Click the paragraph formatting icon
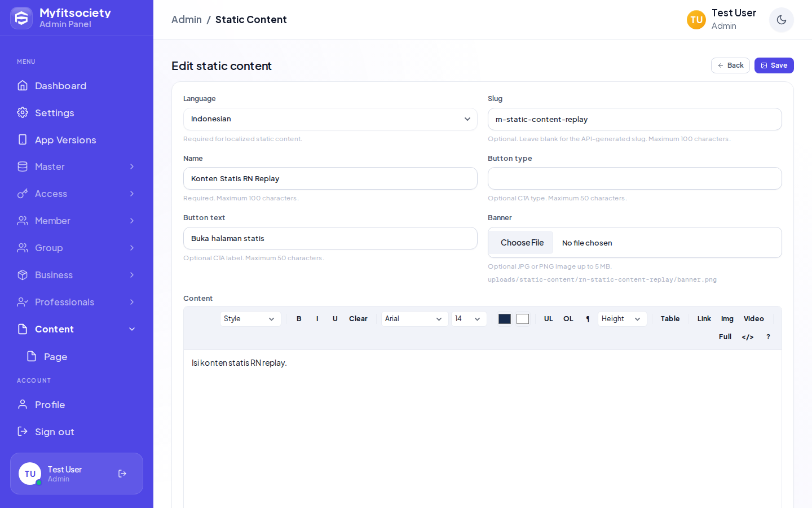The height and width of the screenshot is (508, 812). point(588,319)
